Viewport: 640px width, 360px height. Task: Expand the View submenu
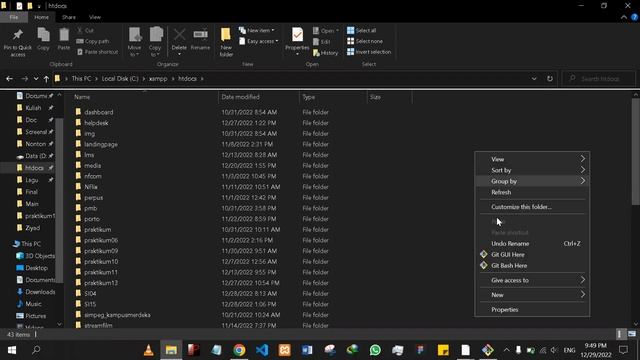tap(533, 159)
